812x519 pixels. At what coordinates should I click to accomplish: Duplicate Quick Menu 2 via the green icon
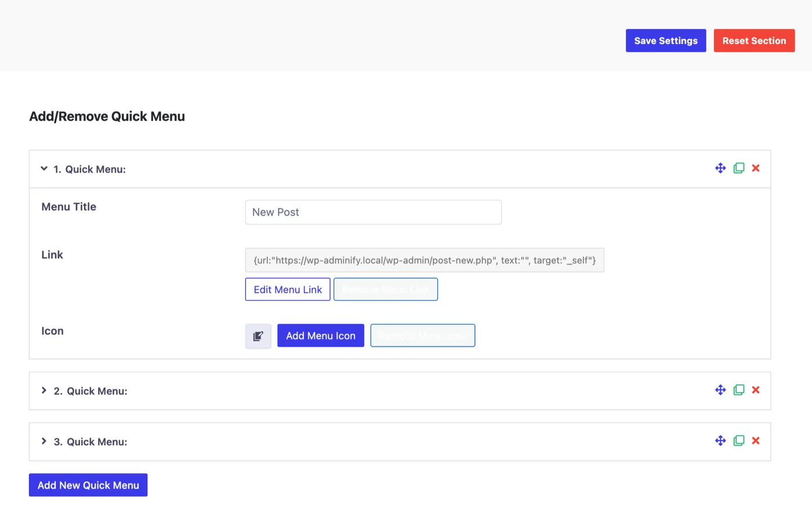coord(738,390)
